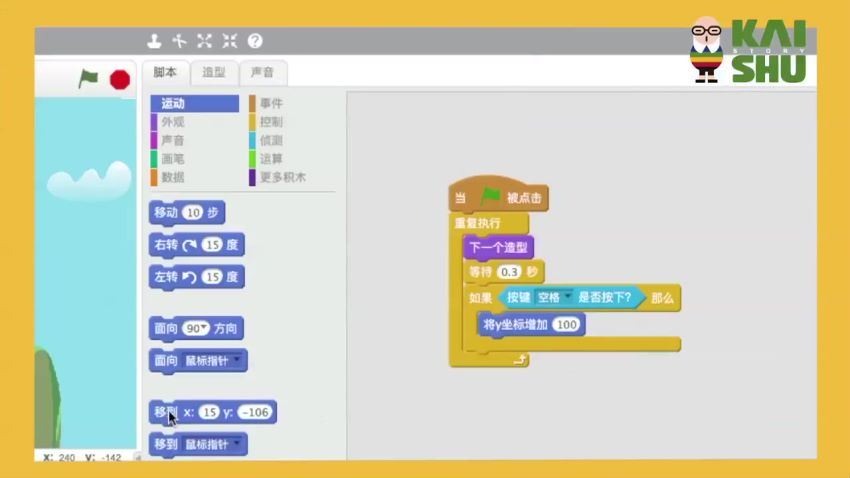Select the 声音 sound block category
This screenshot has width=850, height=478.
[173, 140]
